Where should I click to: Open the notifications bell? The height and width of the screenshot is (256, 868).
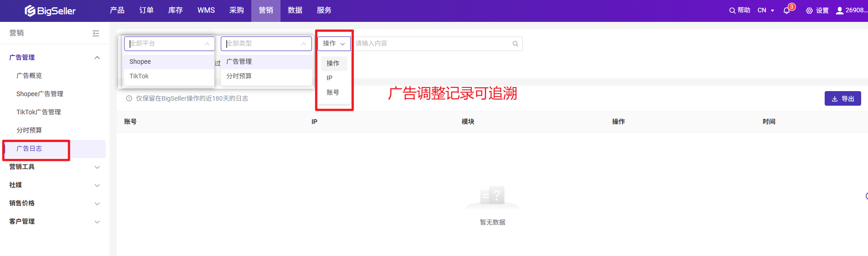pos(786,10)
